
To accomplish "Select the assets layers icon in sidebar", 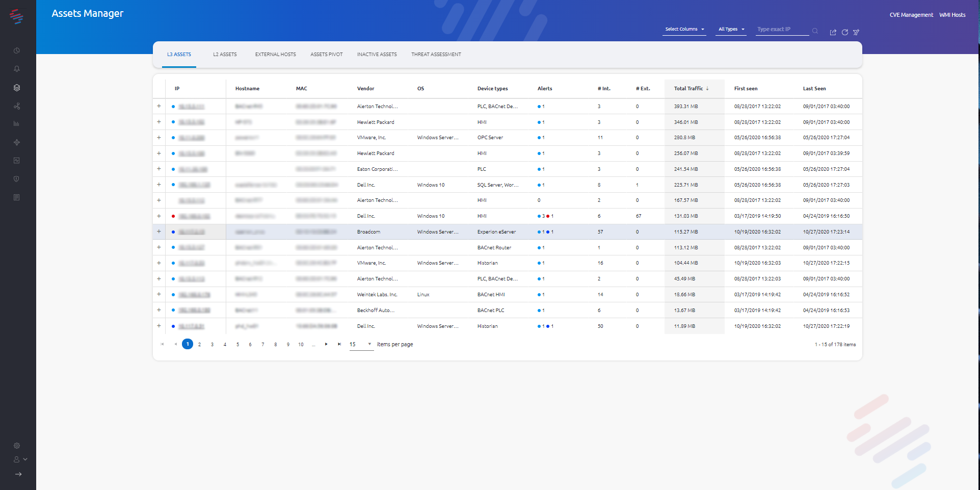I will 17,88.
